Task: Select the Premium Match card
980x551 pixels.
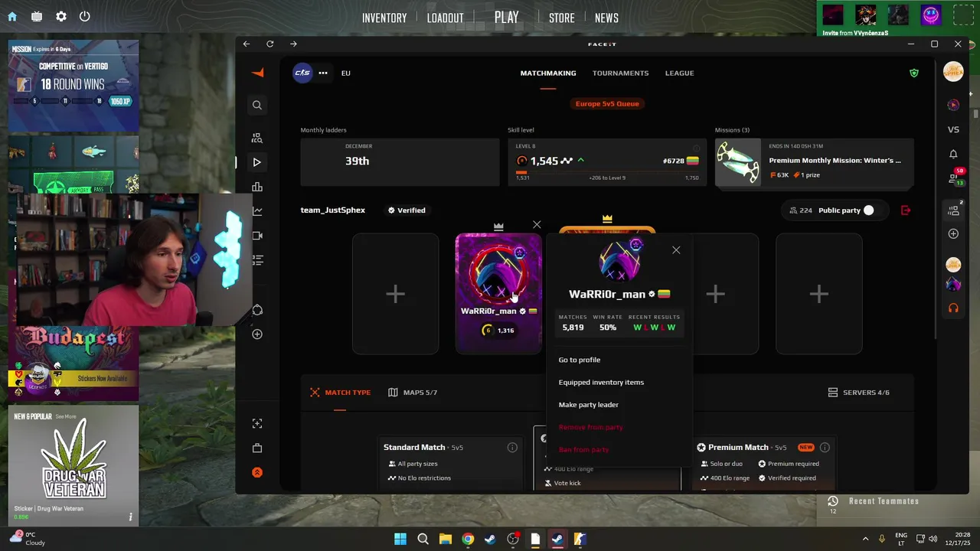Action: point(763,465)
